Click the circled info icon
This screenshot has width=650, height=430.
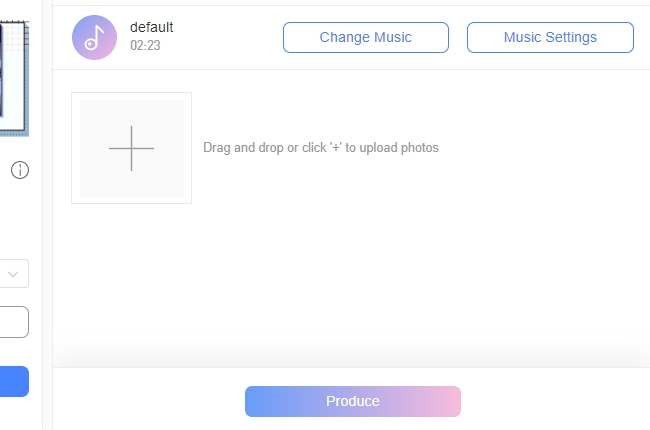[19, 170]
